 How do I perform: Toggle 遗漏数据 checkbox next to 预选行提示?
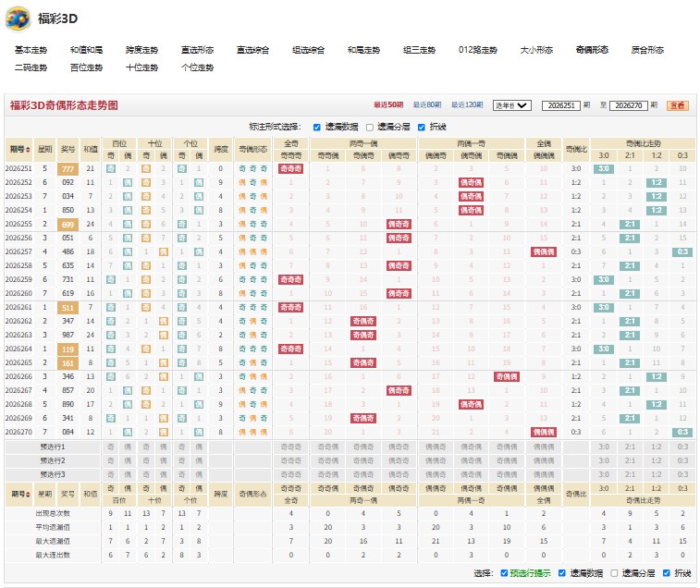click(x=562, y=573)
